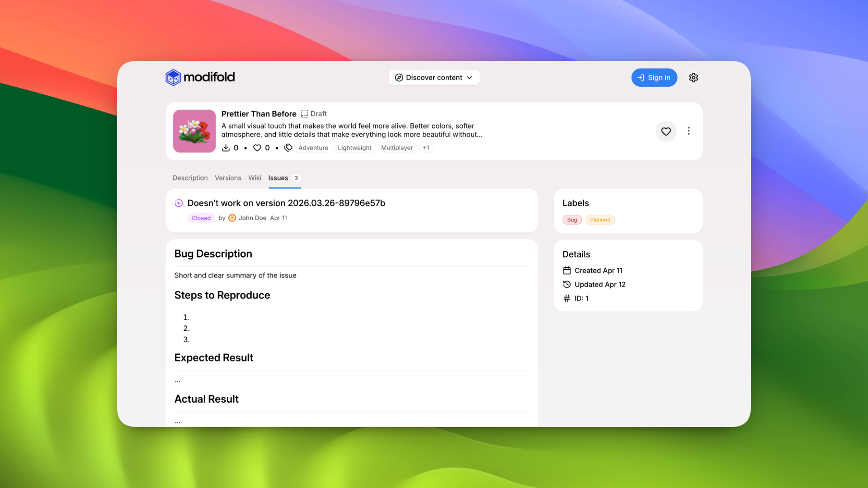Image resolution: width=868 pixels, height=488 pixels.
Task: Click the tags label icon
Action: pyautogui.click(x=288, y=148)
